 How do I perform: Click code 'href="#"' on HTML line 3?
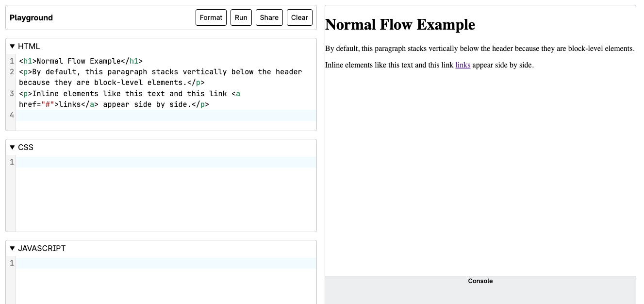point(37,104)
